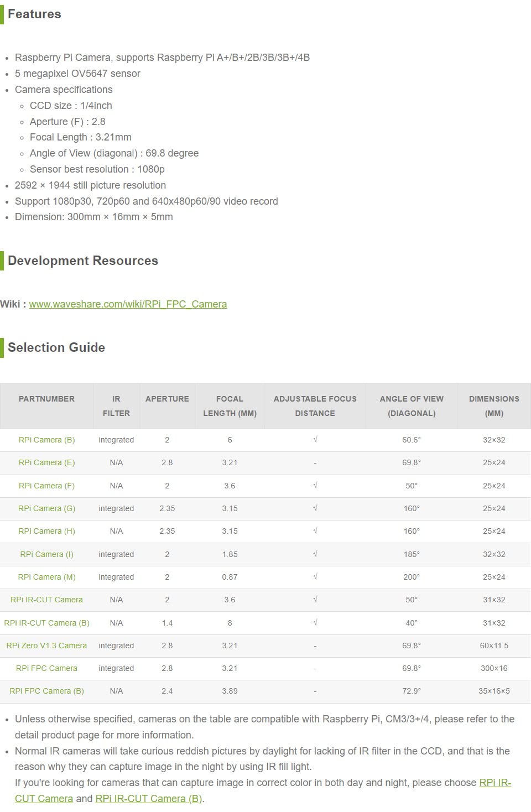This screenshot has height=812, width=531.
Task: Click the 1.4 aperture cell
Action: [167, 623]
